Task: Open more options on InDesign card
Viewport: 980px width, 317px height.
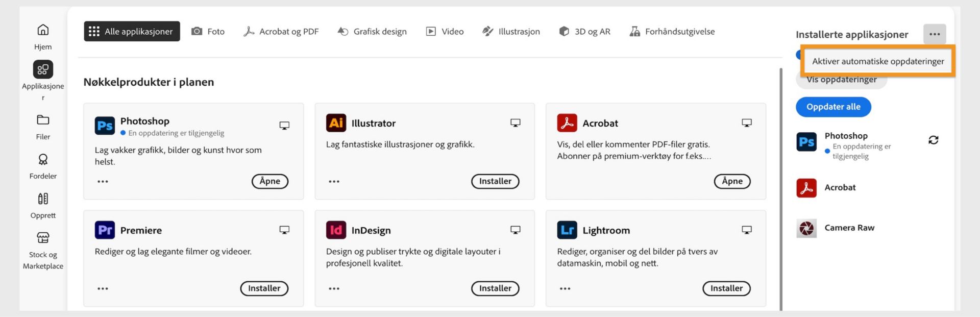Action: pos(334,288)
